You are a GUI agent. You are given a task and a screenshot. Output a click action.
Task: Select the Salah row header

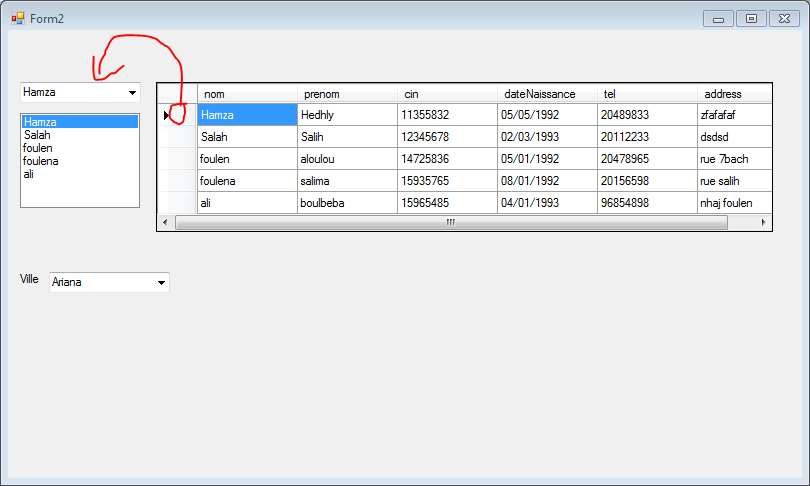pyautogui.click(x=177, y=137)
